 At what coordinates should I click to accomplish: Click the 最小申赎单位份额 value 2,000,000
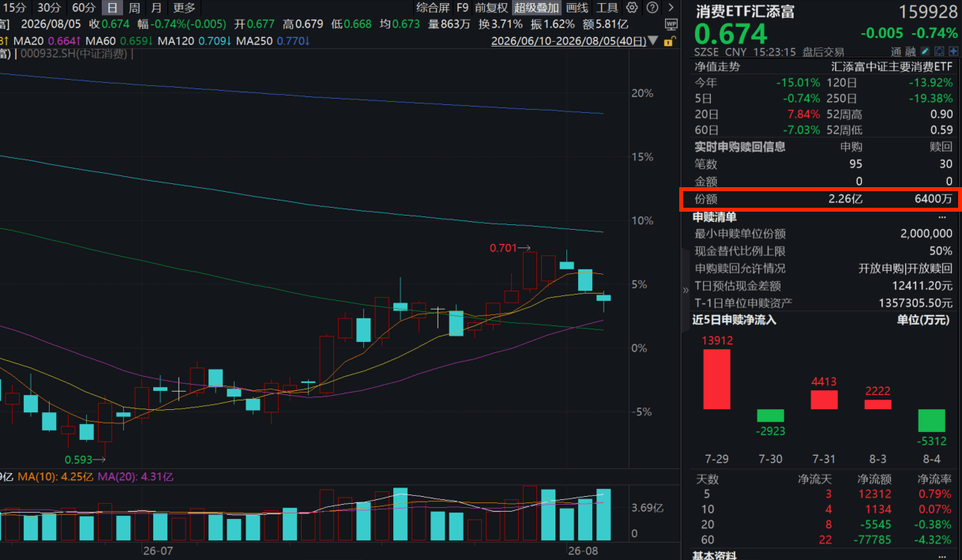pyautogui.click(x=926, y=234)
